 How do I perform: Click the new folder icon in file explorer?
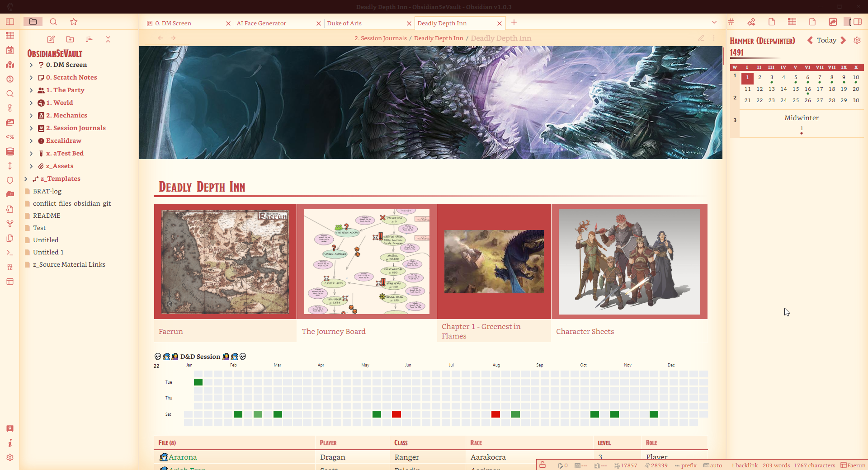pos(70,39)
